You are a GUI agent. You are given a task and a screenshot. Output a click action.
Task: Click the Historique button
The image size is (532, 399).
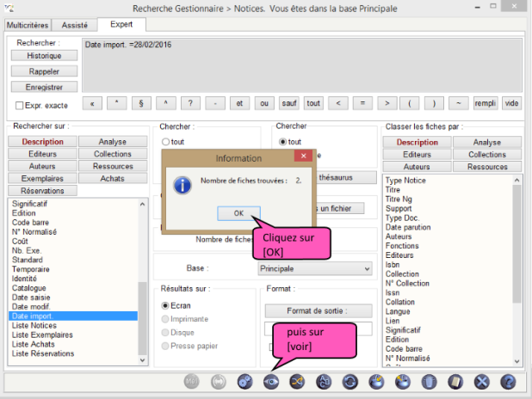click(x=44, y=55)
